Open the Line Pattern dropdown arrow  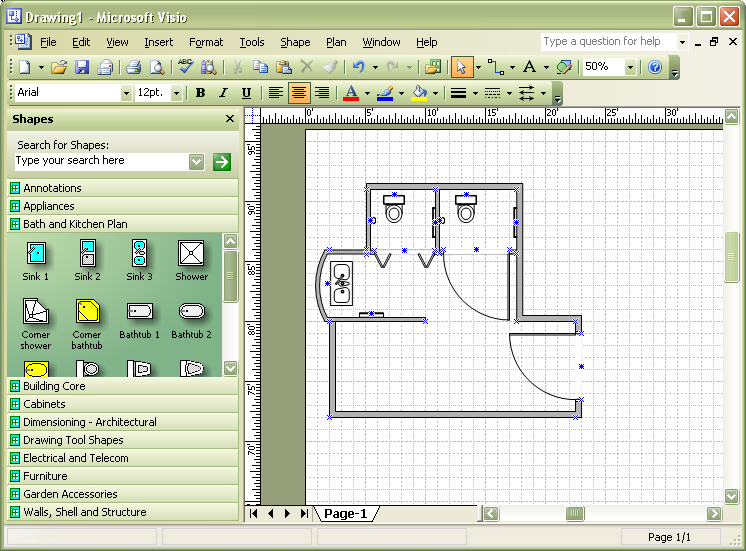tap(509, 93)
